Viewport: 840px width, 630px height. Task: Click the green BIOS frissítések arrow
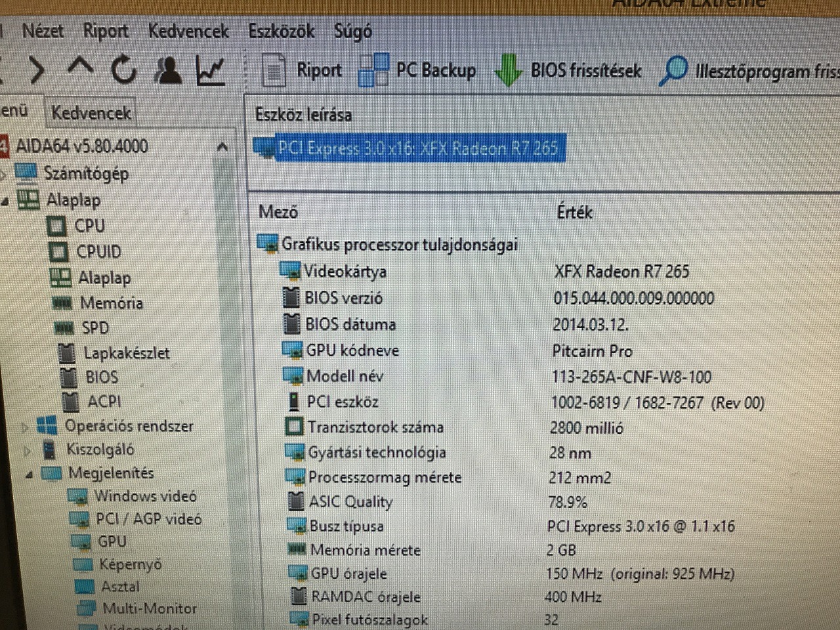[508, 70]
